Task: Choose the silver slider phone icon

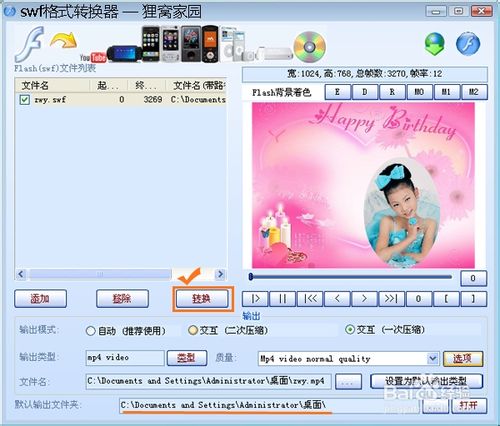Action: [171, 45]
